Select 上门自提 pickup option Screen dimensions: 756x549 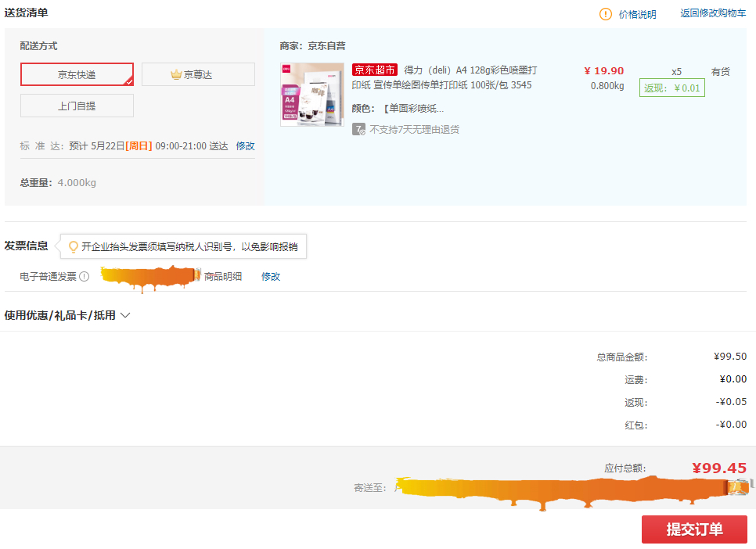[77, 106]
